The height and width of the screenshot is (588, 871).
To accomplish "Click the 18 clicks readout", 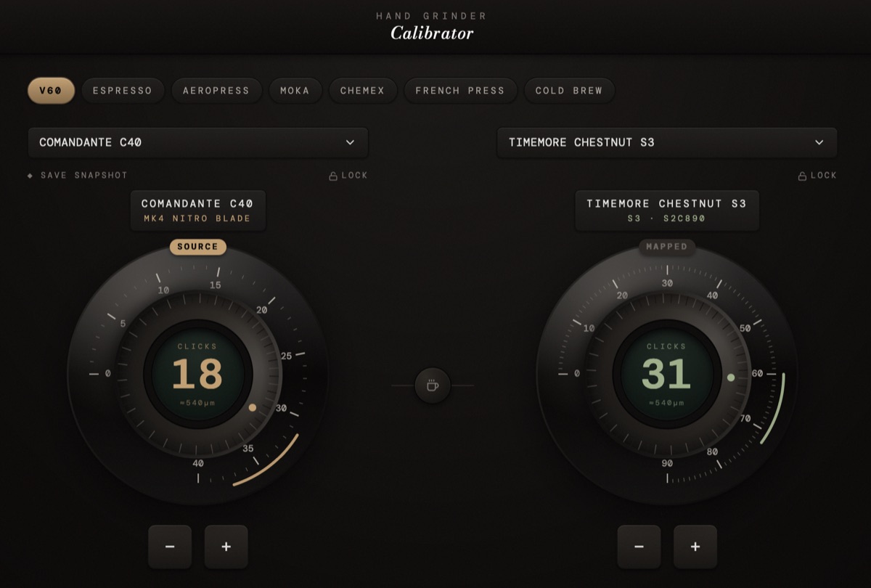I will [x=197, y=374].
